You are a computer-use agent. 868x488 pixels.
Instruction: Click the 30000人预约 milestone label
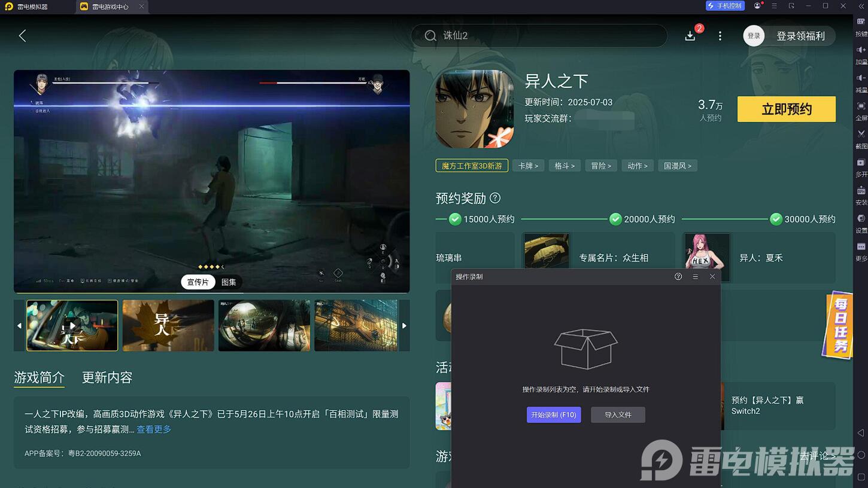coord(810,219)
